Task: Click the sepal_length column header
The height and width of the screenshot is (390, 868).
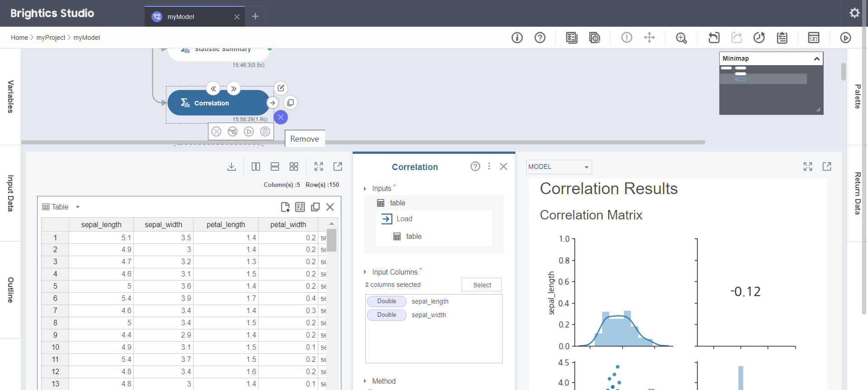Action: (101, 224)
